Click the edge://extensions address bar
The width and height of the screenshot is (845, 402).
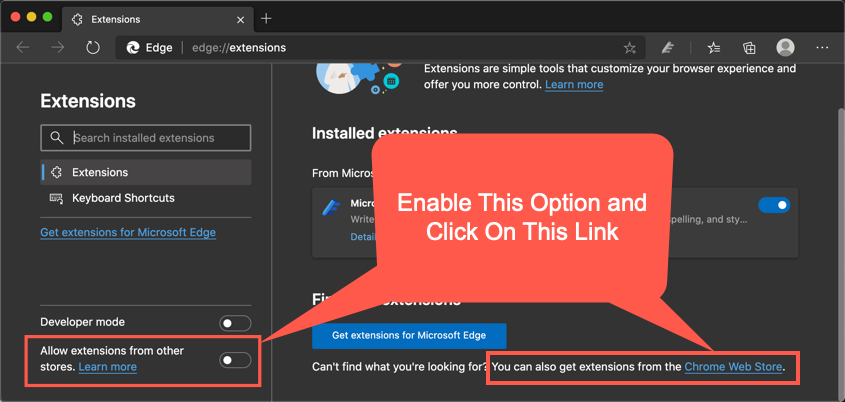click(x=400, y=47)
